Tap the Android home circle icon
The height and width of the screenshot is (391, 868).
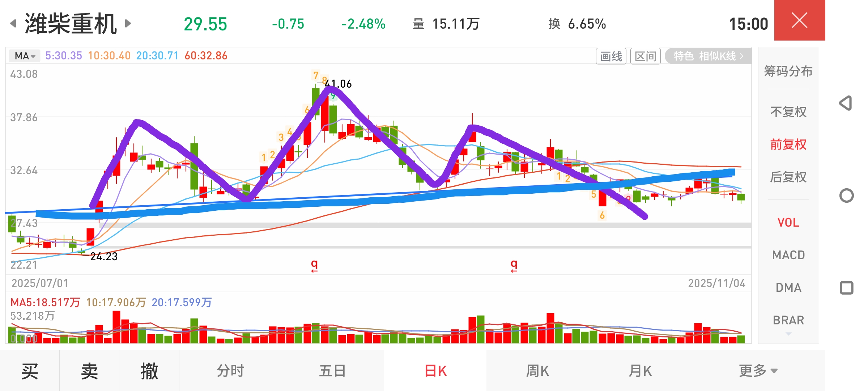(846, 195)
